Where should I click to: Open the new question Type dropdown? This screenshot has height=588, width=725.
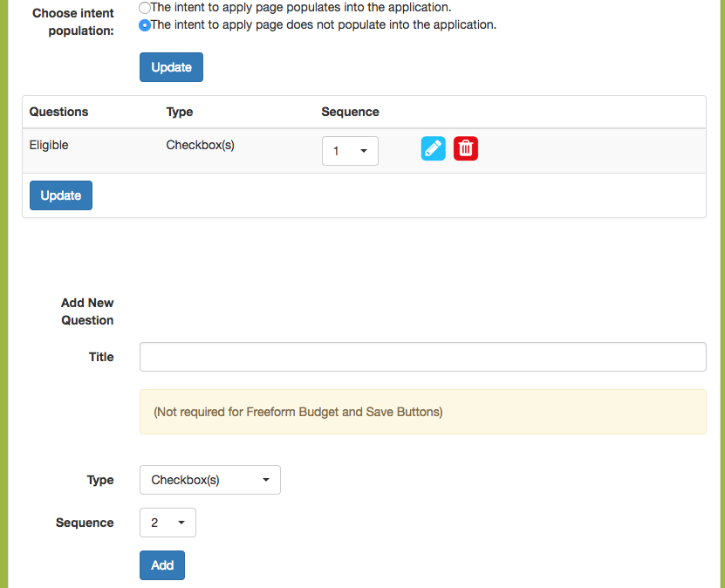point(210,480)
